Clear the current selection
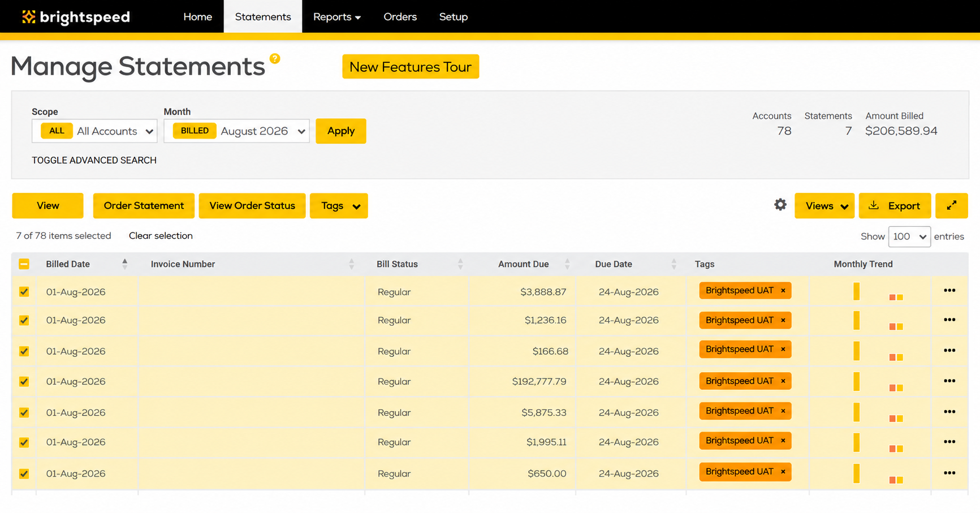This screenshot has height=513, width=980. click(x=161, y=236)
